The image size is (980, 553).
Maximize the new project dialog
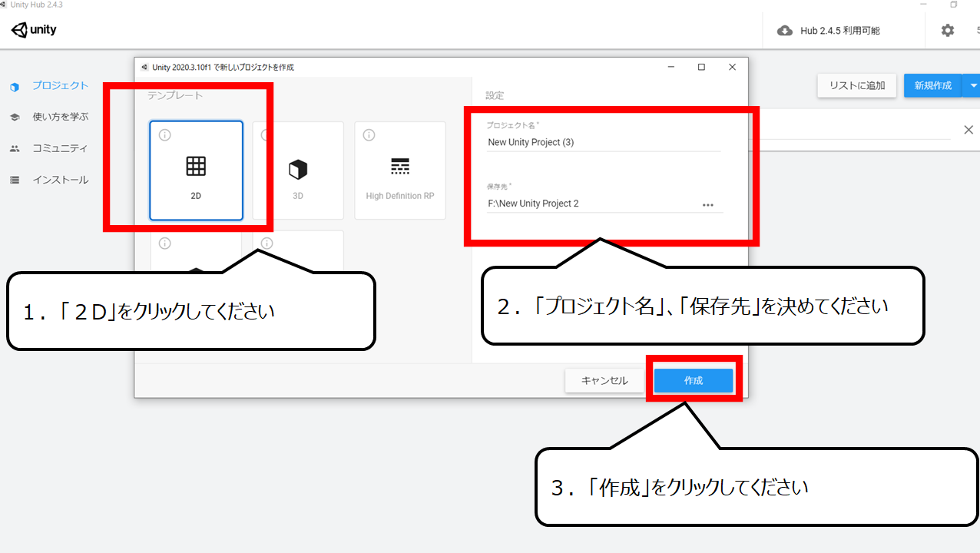[701, 67]
